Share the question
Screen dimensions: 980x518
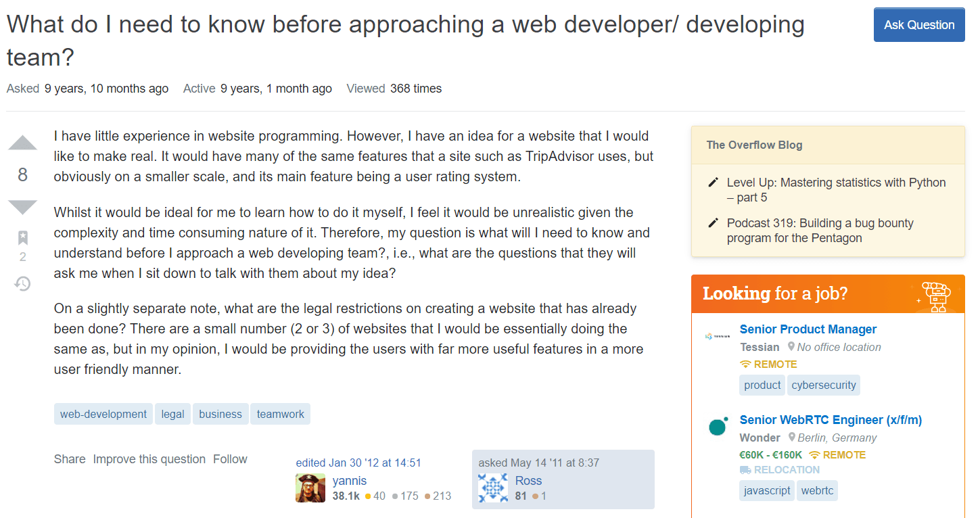(69, 459)
